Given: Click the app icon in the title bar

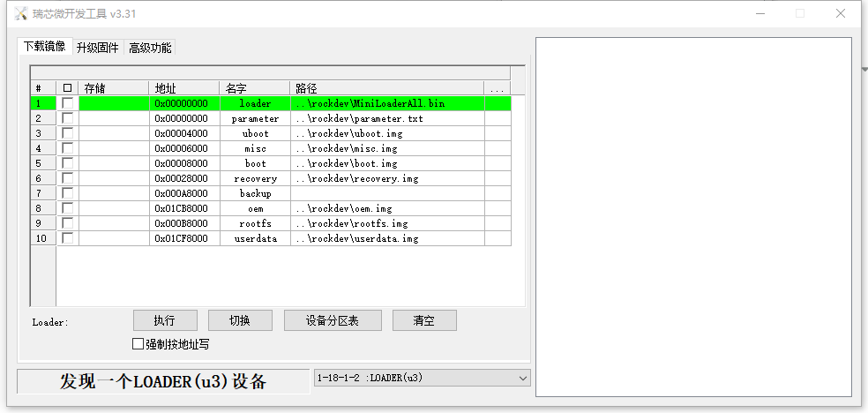Looking at the screenshot, I should pos(20,13).
